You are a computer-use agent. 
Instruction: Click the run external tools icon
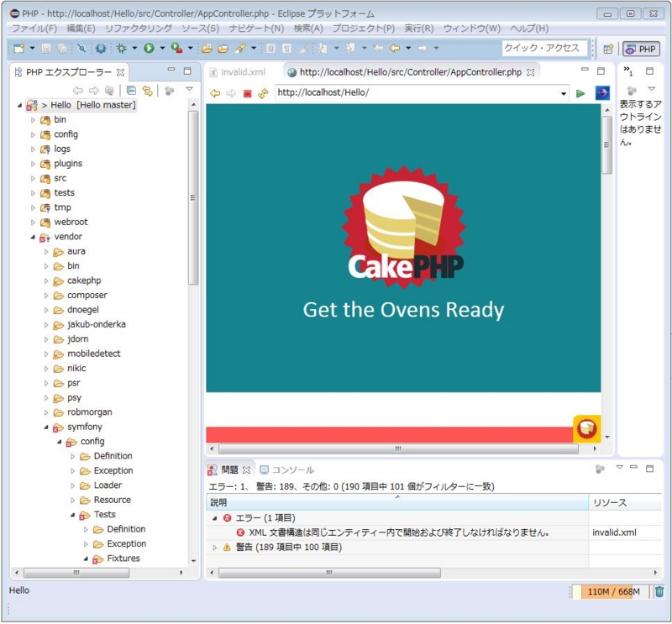(177, 49)
